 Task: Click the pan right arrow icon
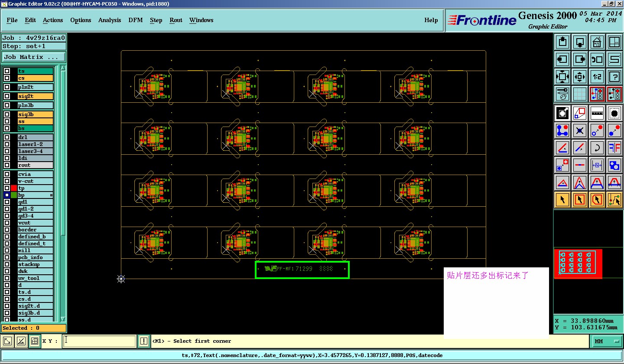(x=580, y=59)
